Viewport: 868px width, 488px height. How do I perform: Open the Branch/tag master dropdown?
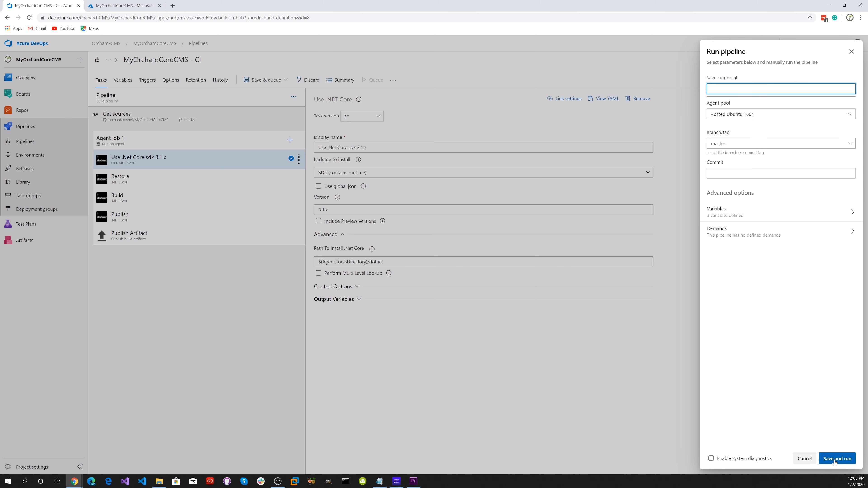781,143
